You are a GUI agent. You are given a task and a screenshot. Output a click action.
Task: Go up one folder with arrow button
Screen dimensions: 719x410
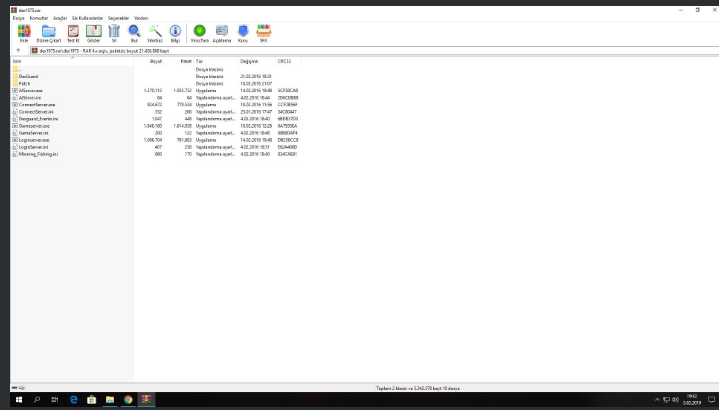pos(19,50)
